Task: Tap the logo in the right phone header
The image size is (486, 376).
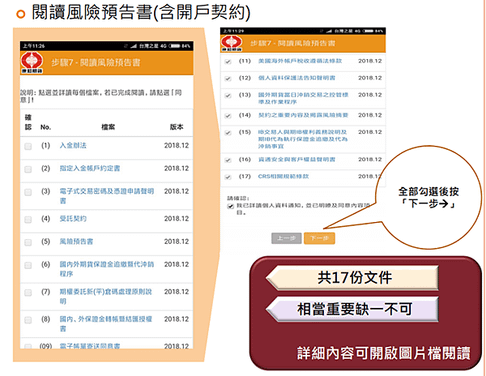Action: [232, 43]
